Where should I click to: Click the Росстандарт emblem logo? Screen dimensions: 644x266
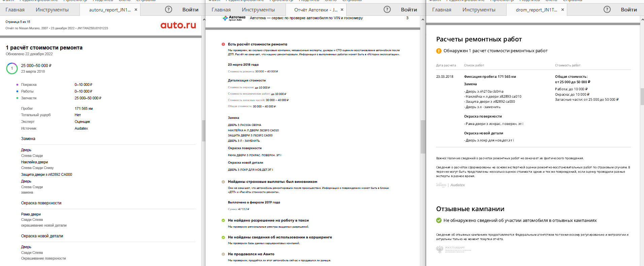453,250
